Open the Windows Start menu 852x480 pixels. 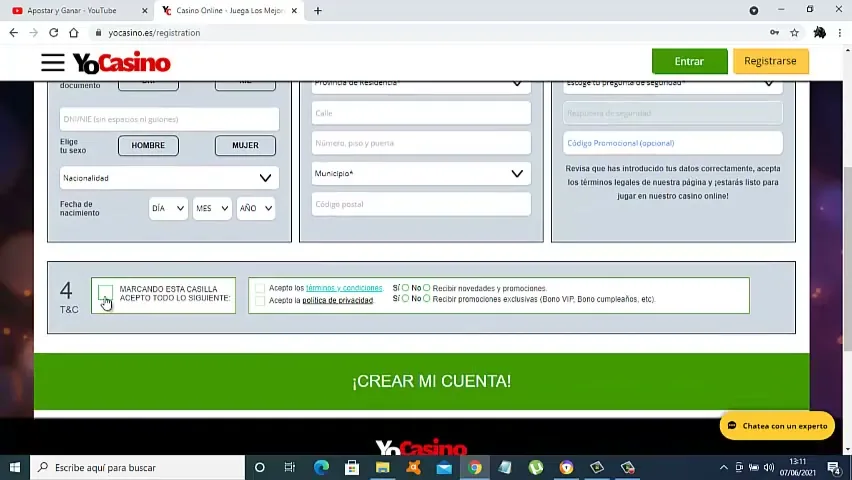coord(15,467)
